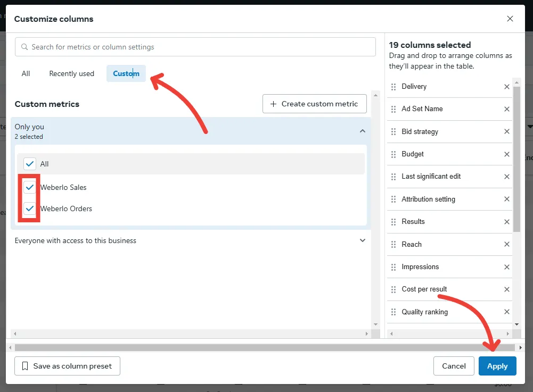Image resolution: width=533 pixels, height=392 pixels.
Task: Grab the drag handle for Impressions
Action: [x=393, y=268]
